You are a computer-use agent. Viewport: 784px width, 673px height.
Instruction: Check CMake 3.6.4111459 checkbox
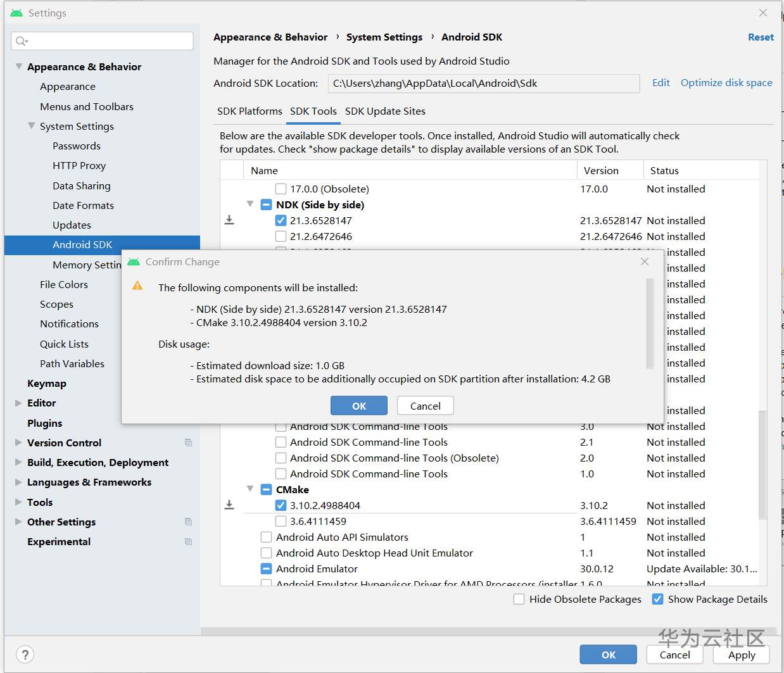281,521
